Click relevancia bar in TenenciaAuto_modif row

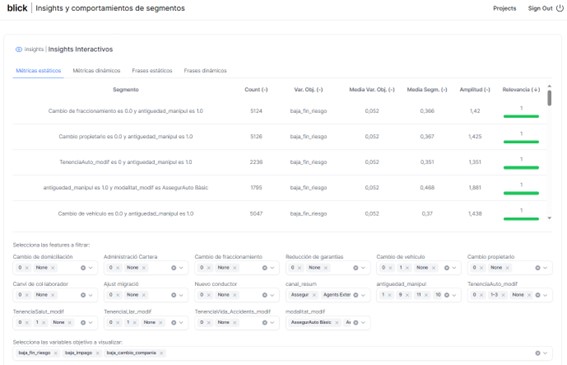(x=521, y=167)
